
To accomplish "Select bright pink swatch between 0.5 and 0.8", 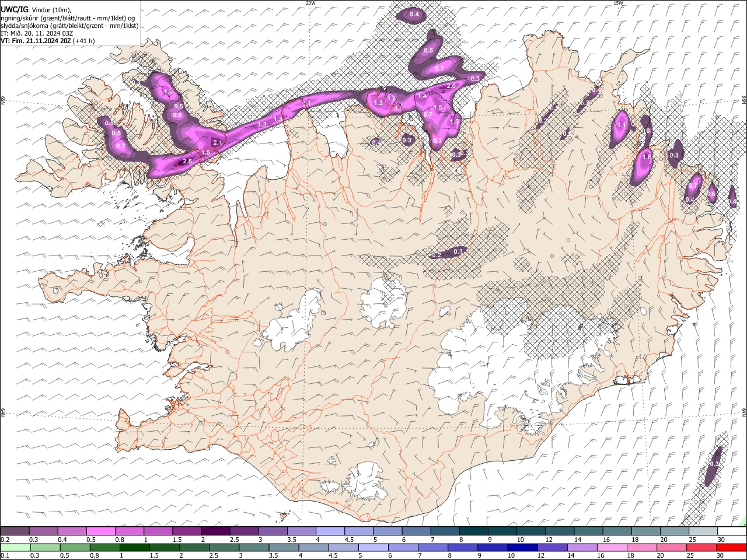I will point(101,531).
